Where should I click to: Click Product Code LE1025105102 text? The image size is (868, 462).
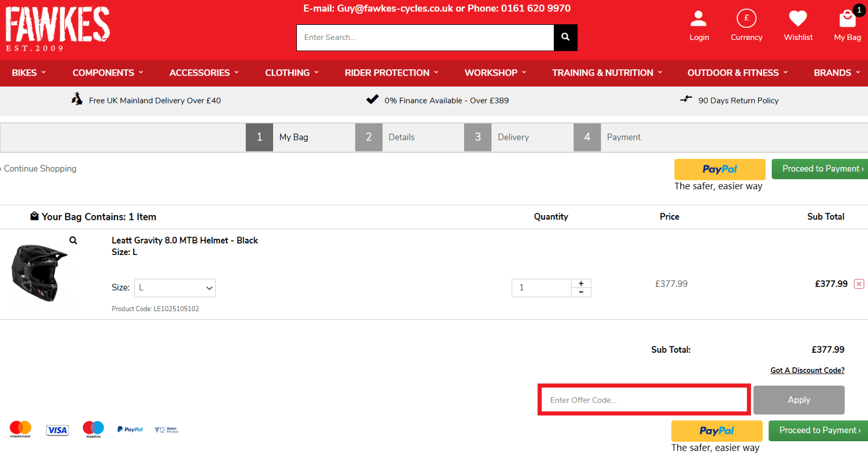[x=155, y=309]
